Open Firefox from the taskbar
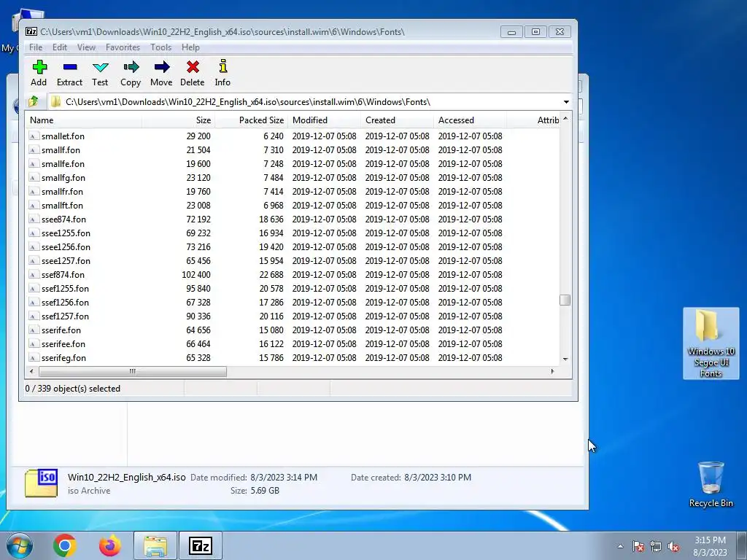The width and height of the screenshot is (747, 560). (x=109, y=545)
